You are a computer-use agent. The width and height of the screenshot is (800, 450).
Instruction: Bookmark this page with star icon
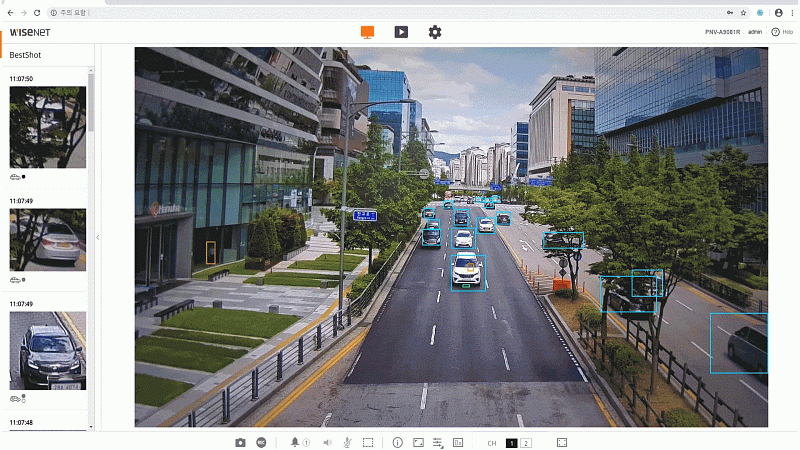(743, 13)
